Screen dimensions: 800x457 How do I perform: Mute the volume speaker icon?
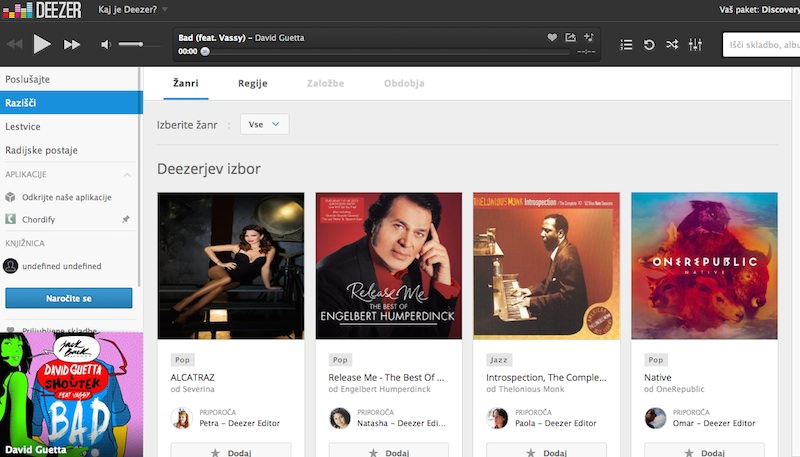[106, 44]
